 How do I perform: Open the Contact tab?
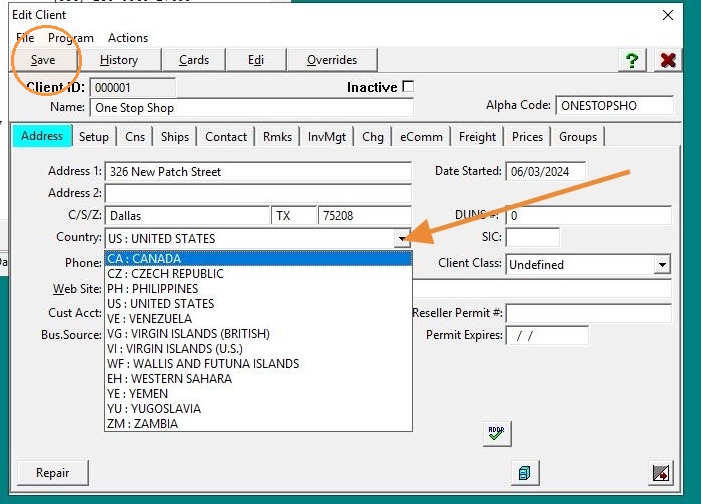tap(226, 137)
